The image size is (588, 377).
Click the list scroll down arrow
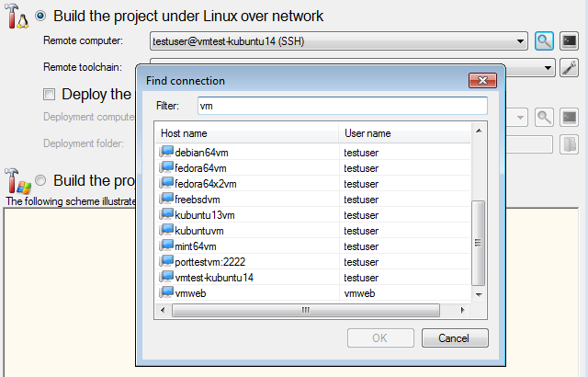tap(479, 294)
